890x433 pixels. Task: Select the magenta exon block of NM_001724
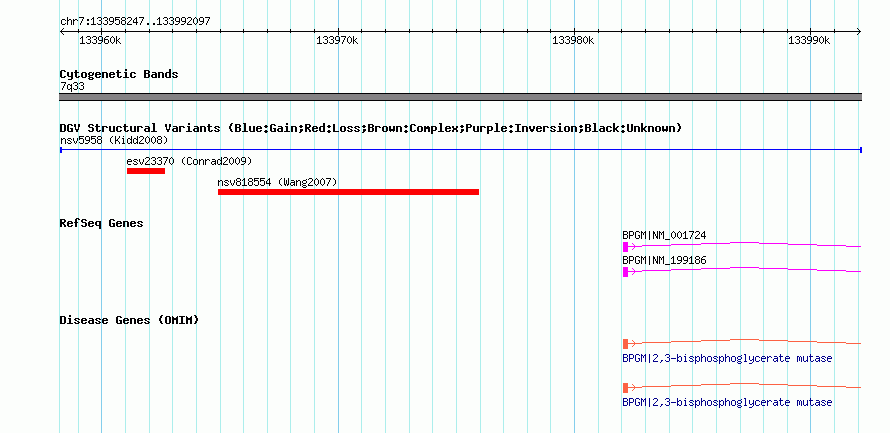click(x=625, y=247)
